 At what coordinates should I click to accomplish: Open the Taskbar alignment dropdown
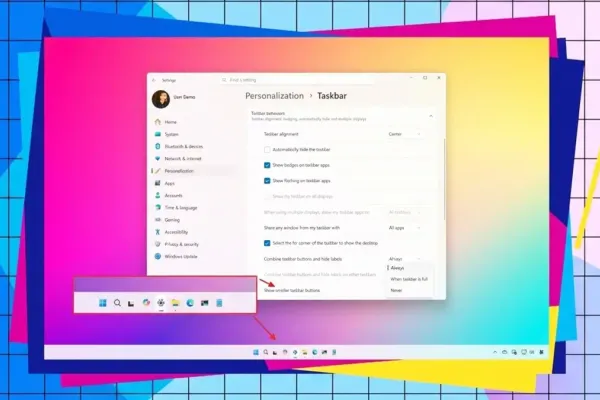tap(404, 134)
